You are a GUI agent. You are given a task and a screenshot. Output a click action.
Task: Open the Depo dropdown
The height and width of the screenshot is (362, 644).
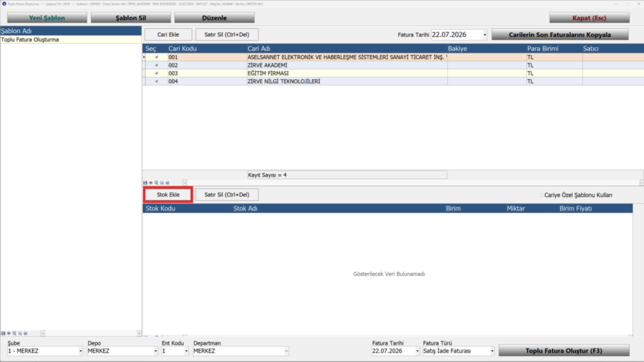[155, 351]
